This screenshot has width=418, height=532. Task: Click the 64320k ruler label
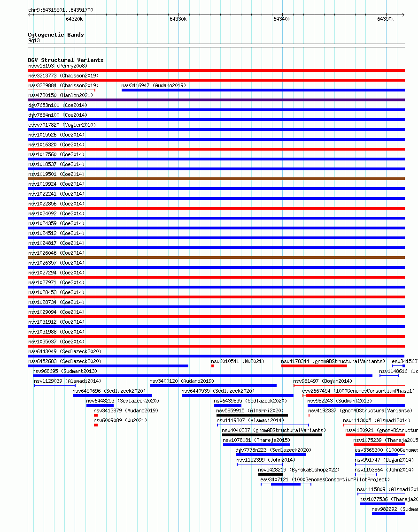tap(74, 19)
